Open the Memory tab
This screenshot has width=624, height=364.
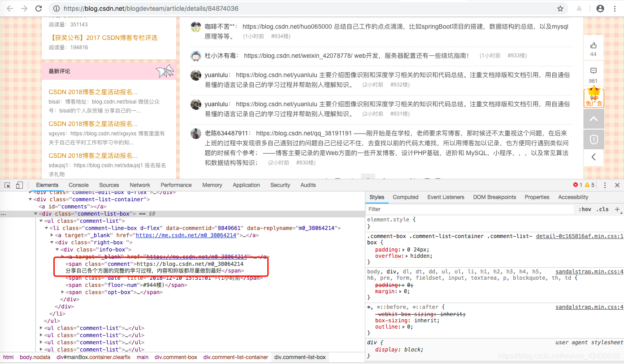click(212, 185)
